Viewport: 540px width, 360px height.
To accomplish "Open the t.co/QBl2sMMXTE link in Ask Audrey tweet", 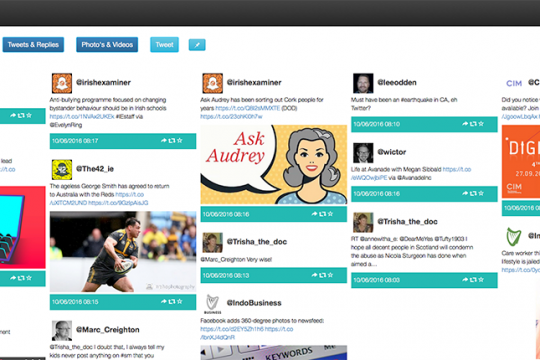I will pos(248,108).
